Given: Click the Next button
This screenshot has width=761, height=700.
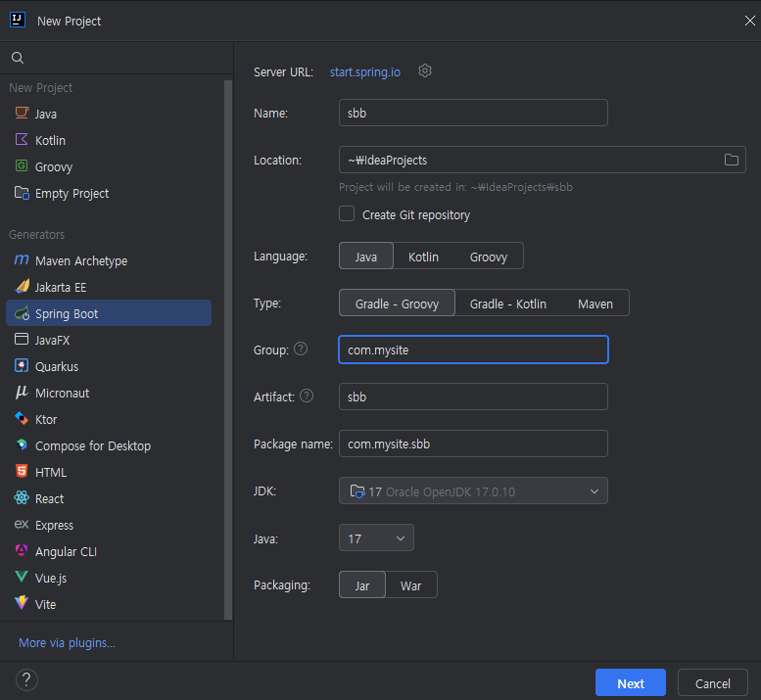Looking at the screenshot, I should pyautogui.click(x=631, y=683).
